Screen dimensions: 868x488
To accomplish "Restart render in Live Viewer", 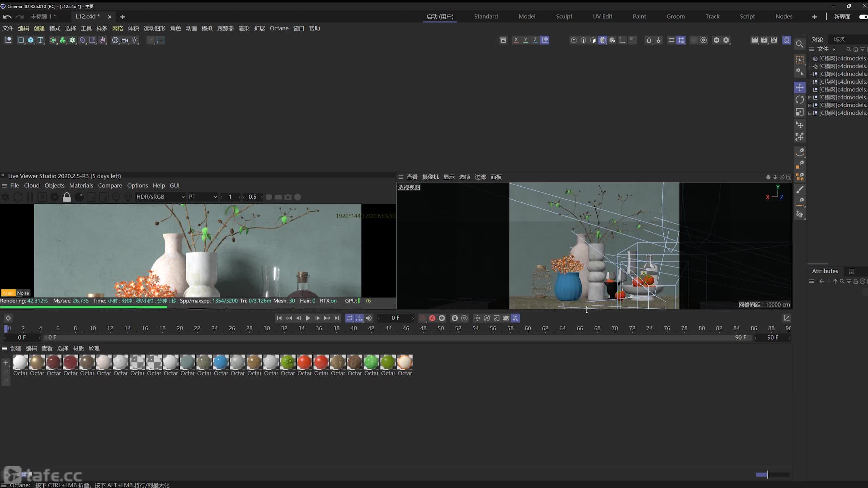I will (x=18, y=197).
